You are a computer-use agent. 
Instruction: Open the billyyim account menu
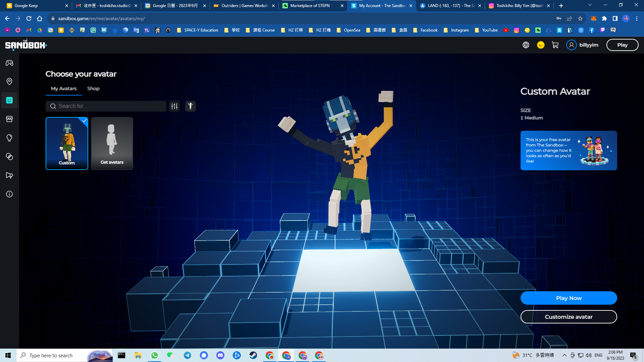tap(583, 45)
